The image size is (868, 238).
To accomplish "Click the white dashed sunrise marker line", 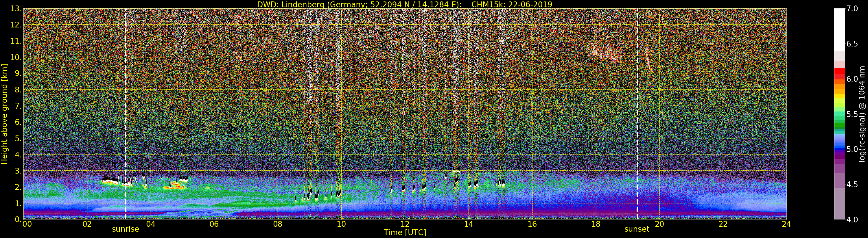I will click(126, 114).
